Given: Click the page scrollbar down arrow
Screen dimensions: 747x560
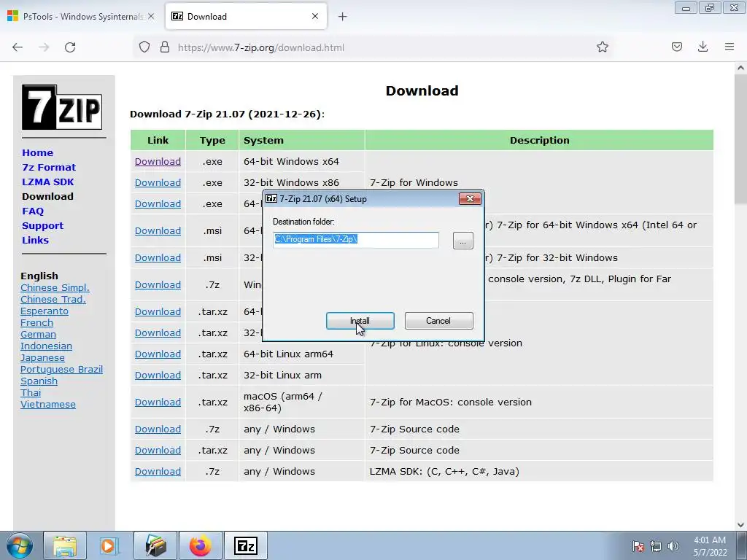Looking at the screenshot, I should [740, 524].
